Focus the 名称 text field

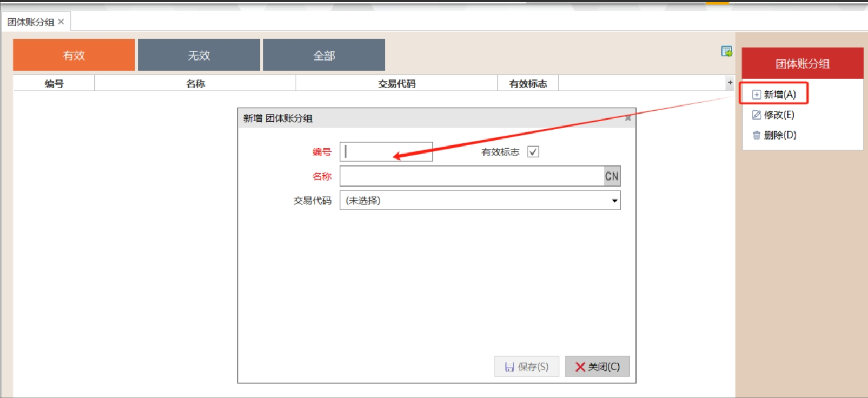pyautogui.click(x=471, y=176)
